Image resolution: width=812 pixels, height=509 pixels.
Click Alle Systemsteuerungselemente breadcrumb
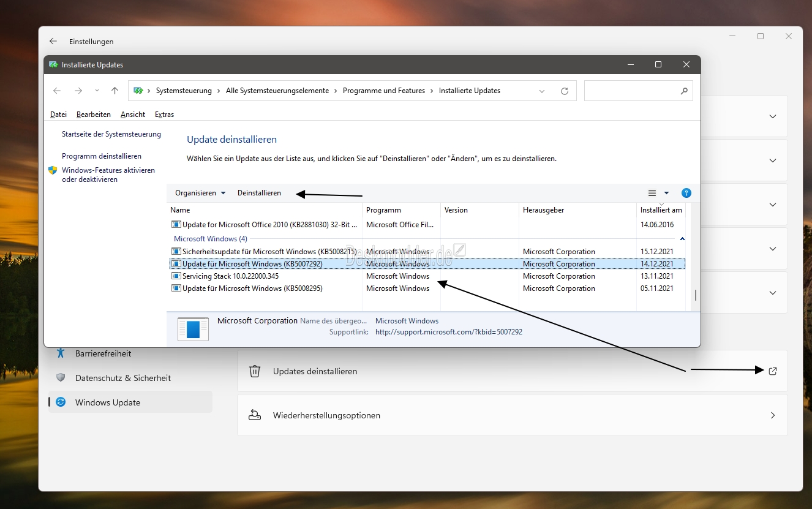[277, 91]
